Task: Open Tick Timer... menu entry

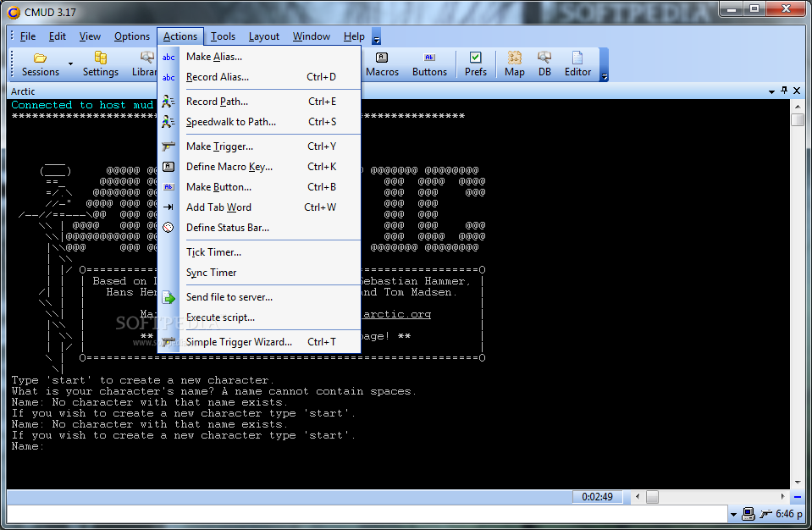Action: [x=259, y=252]
